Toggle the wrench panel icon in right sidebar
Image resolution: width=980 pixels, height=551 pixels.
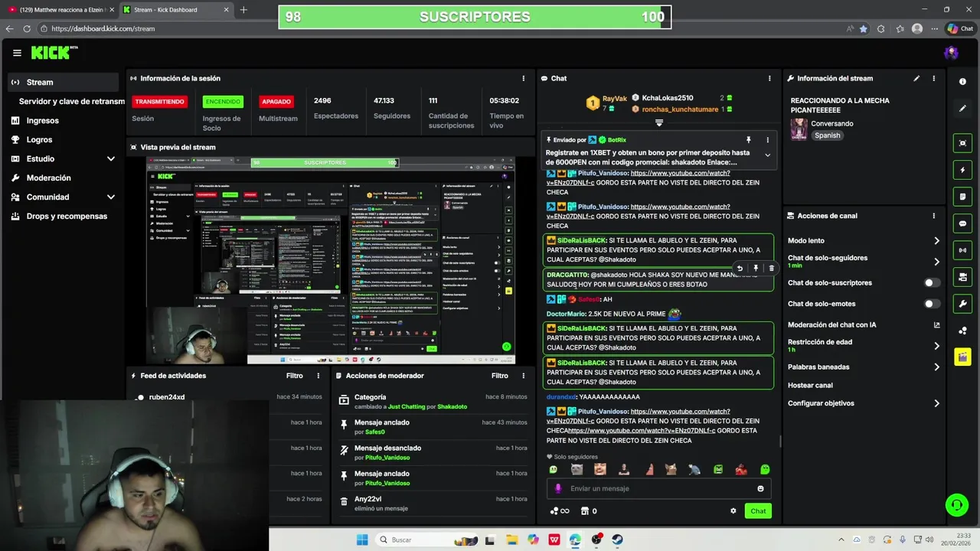(x=962, y=304)
